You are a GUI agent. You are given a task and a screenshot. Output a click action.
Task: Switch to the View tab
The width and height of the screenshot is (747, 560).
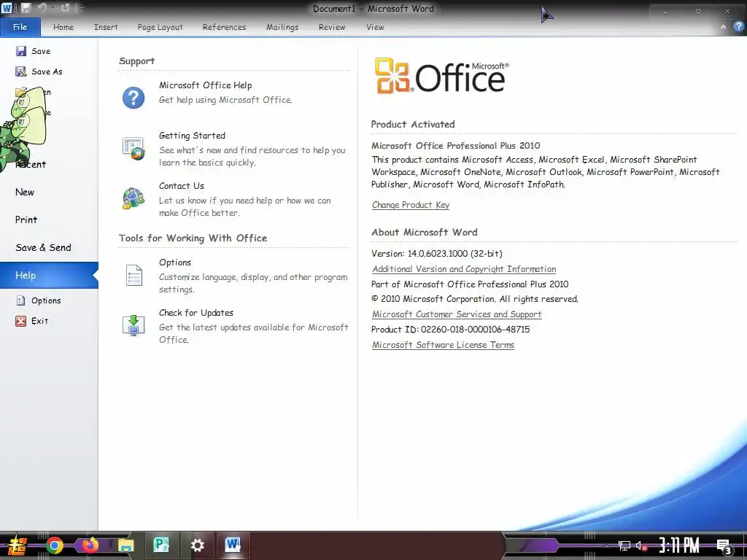coord(375,27)
